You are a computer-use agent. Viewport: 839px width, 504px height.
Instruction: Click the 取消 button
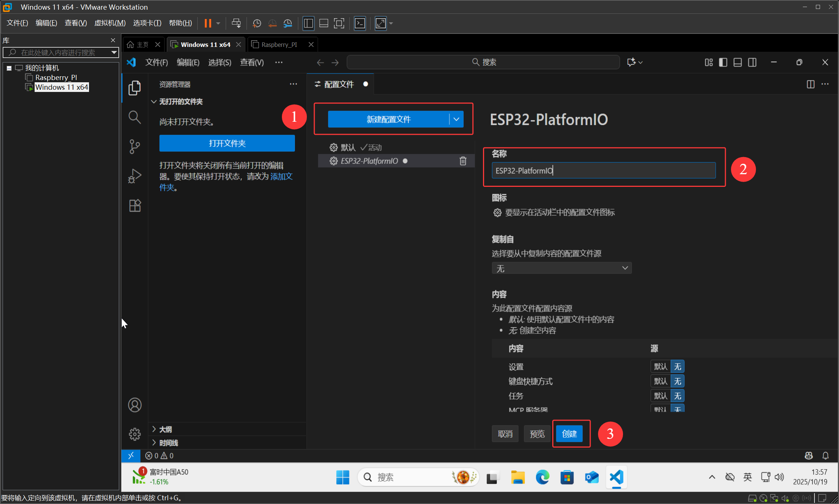click(x=505, y=434)
